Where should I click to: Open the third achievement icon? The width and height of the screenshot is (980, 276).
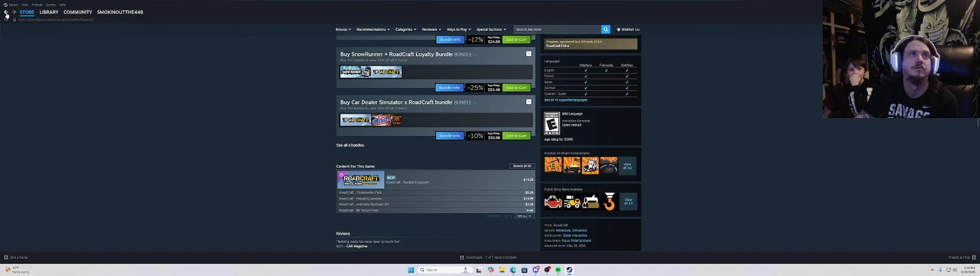(590, 165)
